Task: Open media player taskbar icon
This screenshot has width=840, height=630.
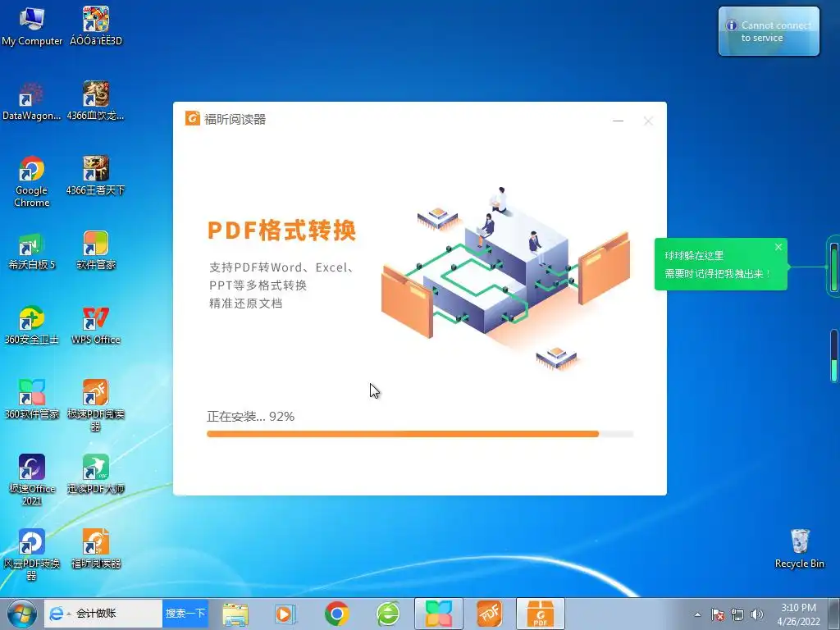Action: tap(285, 614)
